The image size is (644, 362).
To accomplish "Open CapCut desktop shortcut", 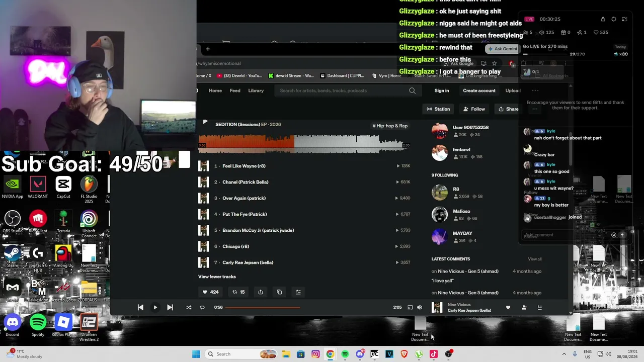I will (x=63, y=187).
